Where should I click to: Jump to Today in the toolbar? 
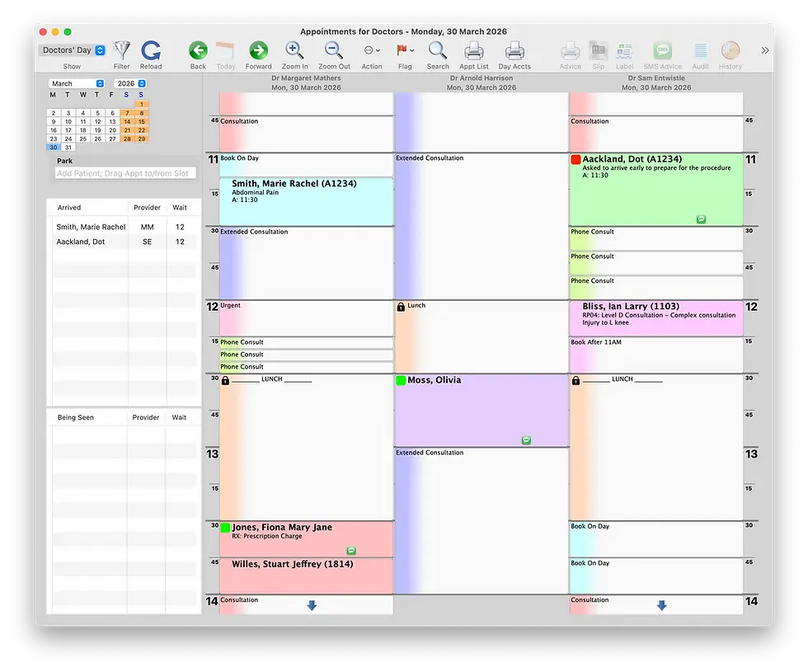coord(226,50)
